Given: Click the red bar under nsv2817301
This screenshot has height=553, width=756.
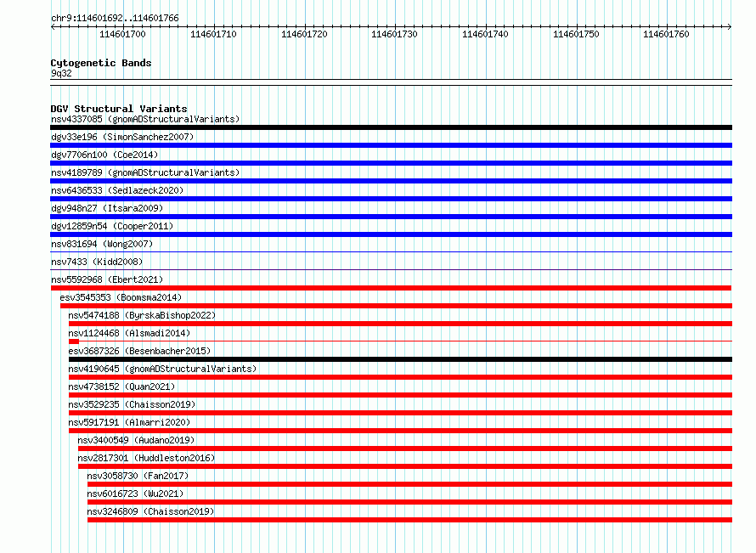Looking at the screenshot, I should [405, 466].
